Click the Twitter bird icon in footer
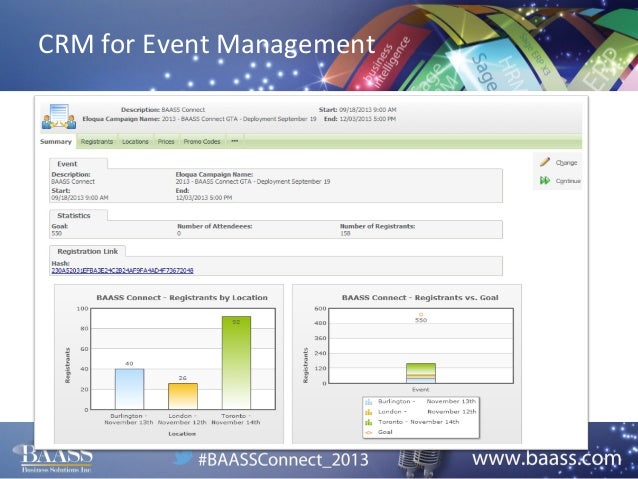Viewport: 638px width, 479px height. click(182, 458)
